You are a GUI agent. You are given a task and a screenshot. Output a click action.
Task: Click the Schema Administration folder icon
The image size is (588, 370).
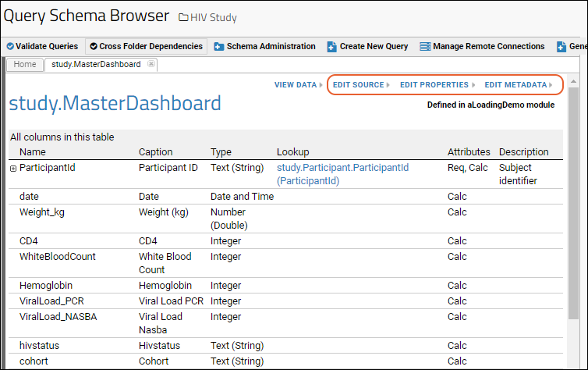[219, 47]
